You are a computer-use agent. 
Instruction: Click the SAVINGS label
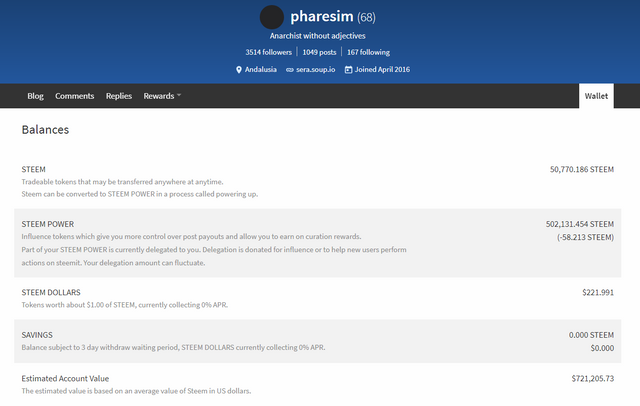[37, 335]
